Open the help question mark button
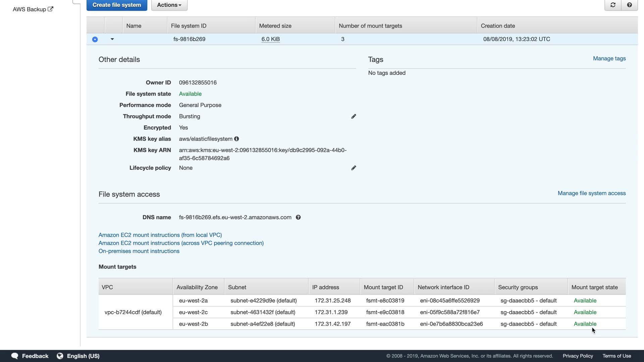The height and width of the screenshot is (362, 644). tap(629, 5)
